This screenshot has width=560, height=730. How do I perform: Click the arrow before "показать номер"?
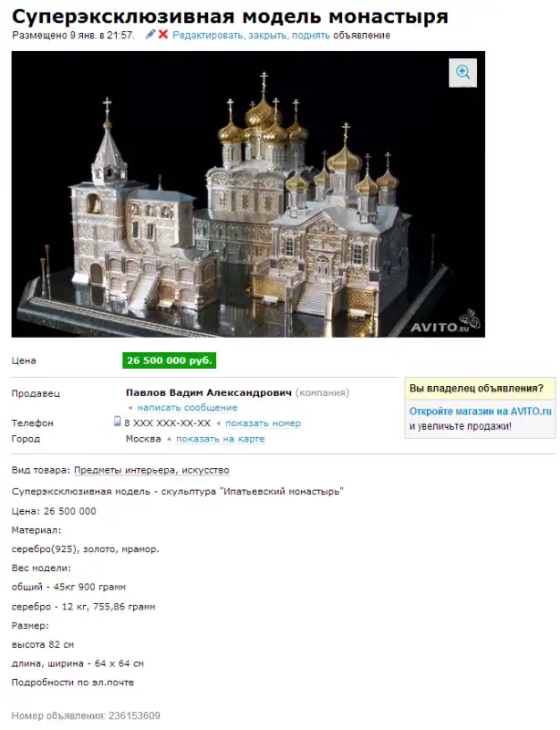pos(218,423)
